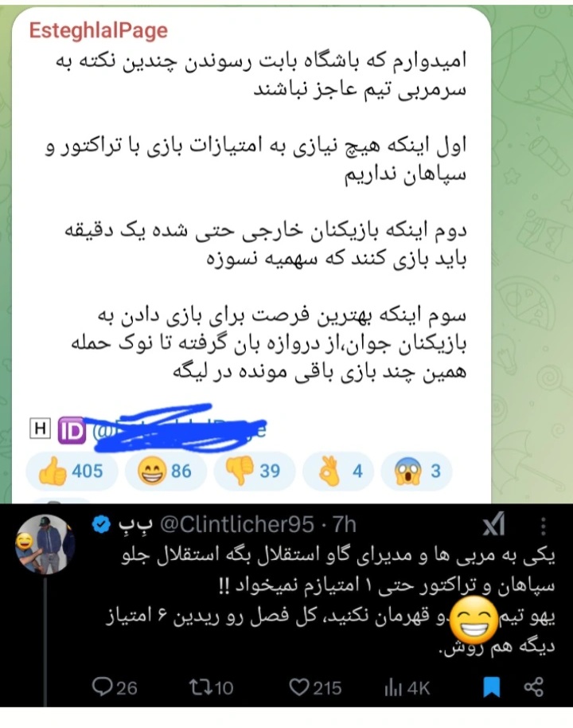This screenshot has height=728, width=573.
Task: Open the tweet author's profile picture
Action: click(45, 543)
